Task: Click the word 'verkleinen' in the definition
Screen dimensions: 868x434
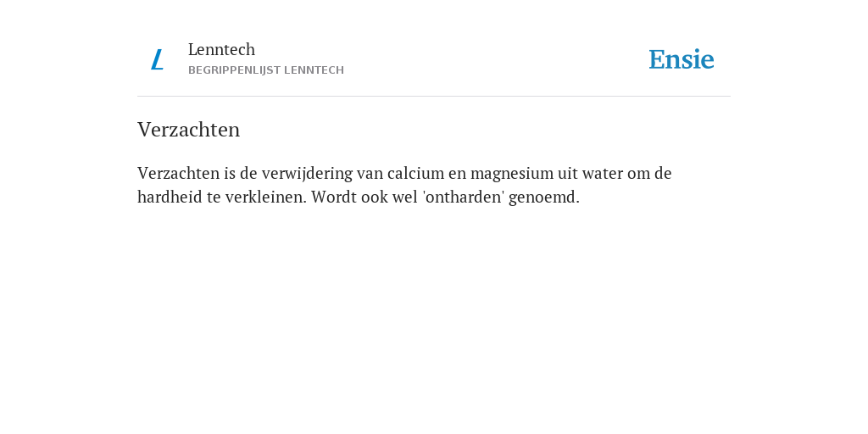Action: pos(265,197)
